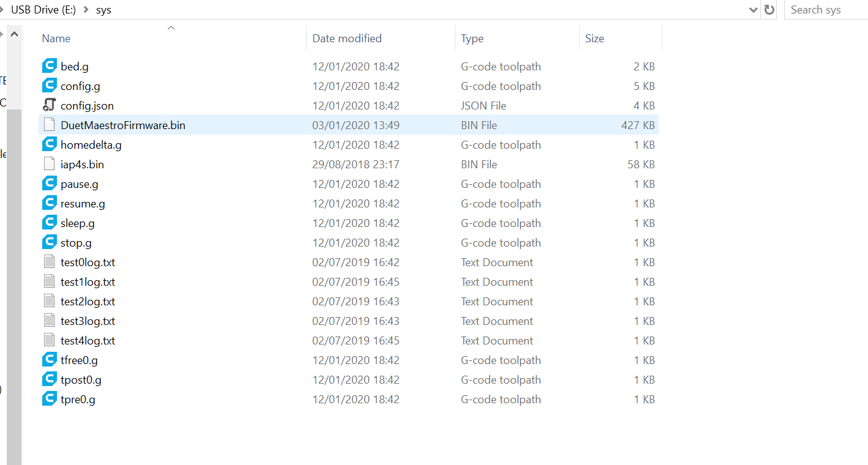Select the file DuetMaestroFirmware.bin
The height and width of the screenshot is (465, 868).
tap(123, 125)
